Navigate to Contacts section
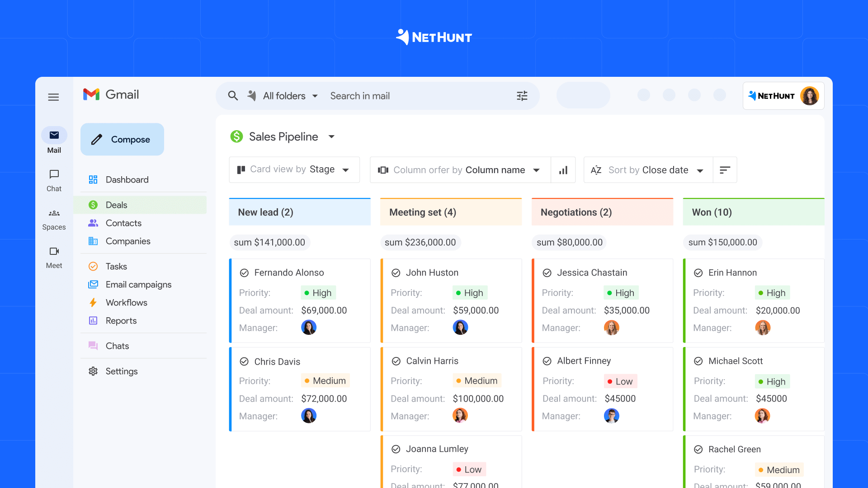868x488 pixels. coord(123,223)
